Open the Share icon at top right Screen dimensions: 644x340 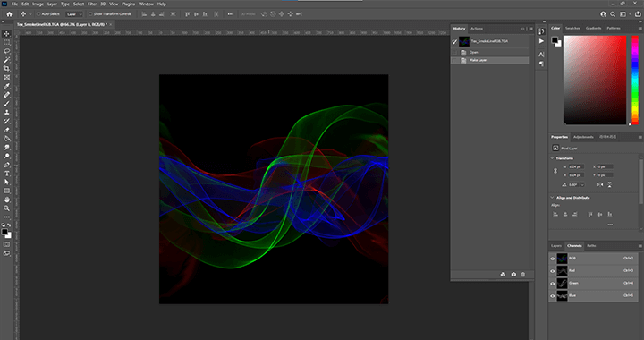[638, 14]
